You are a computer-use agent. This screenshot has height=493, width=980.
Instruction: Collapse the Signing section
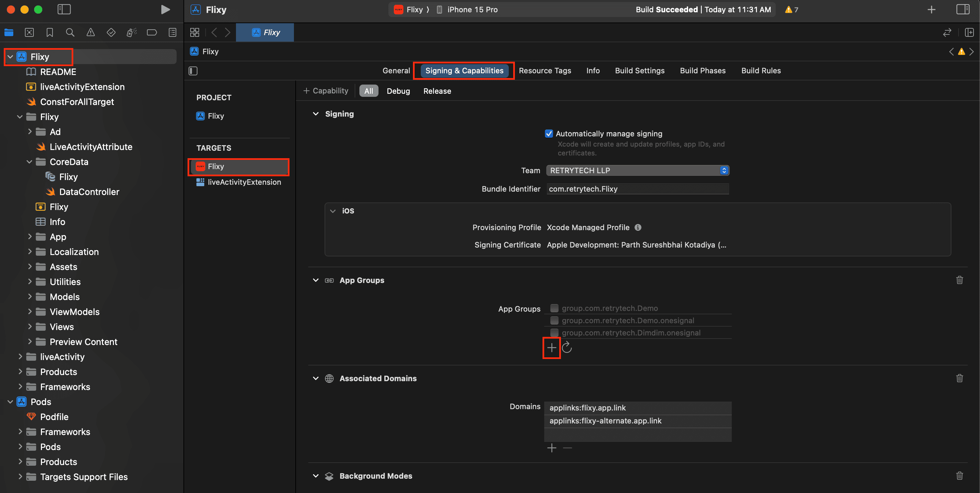point(315,114)
